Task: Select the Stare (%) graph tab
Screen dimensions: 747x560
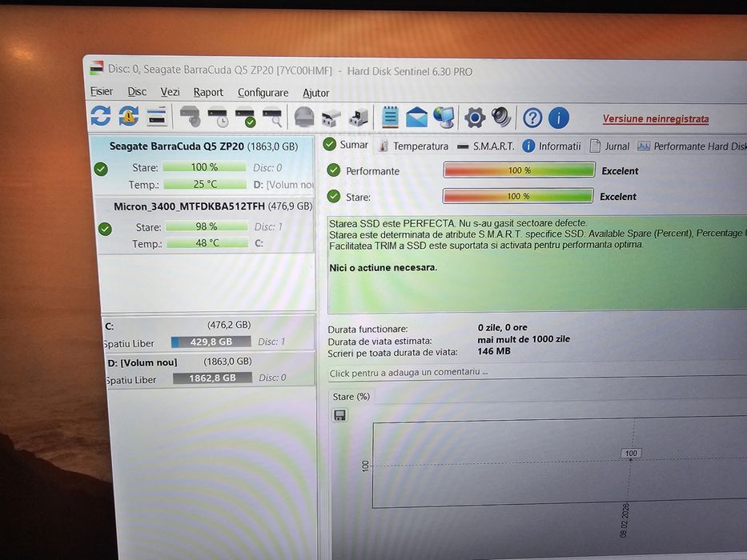Action: click(x=351, y=396)
